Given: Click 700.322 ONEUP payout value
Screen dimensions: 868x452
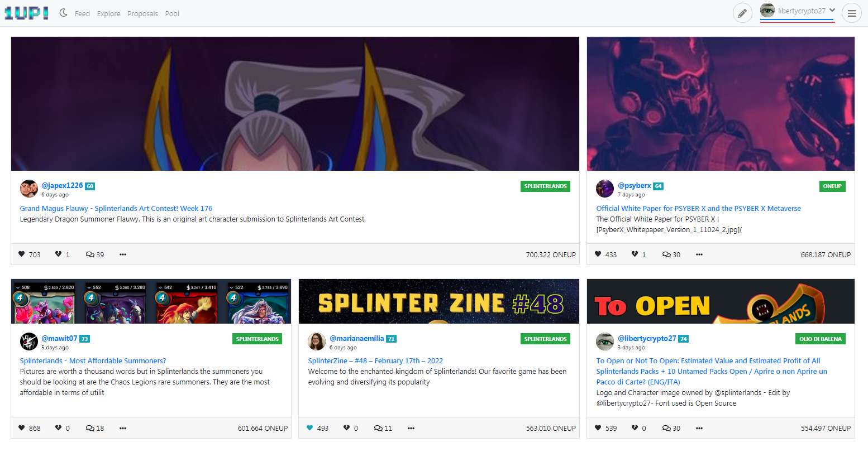Looking at the screenshot, I should pyautogui.click(x=551, y=254).
